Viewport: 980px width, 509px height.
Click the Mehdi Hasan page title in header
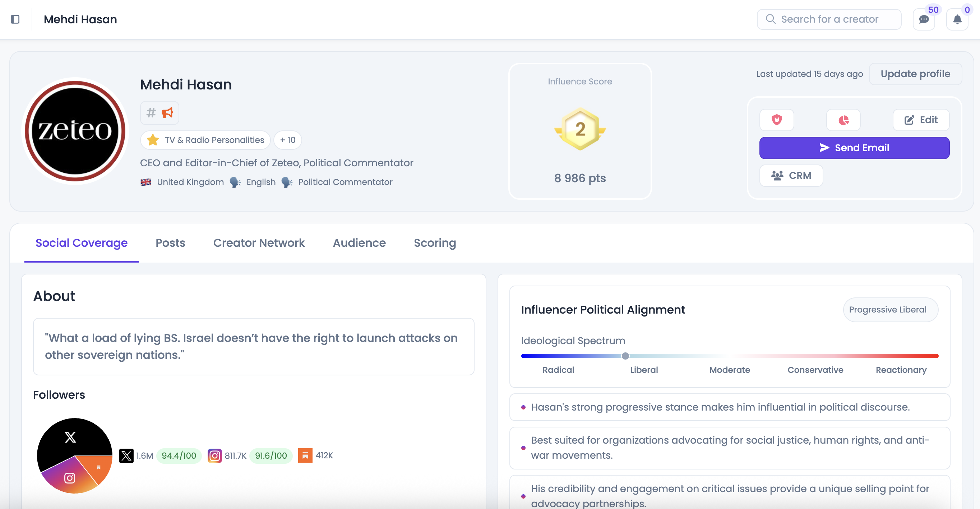point(80,19)
